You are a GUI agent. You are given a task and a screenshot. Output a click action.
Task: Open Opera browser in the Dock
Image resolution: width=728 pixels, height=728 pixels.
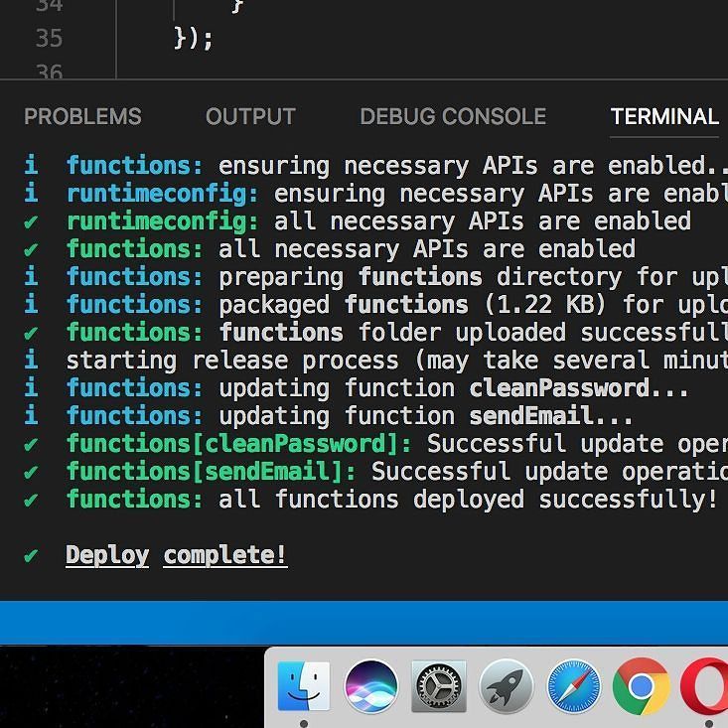point(705,687)
